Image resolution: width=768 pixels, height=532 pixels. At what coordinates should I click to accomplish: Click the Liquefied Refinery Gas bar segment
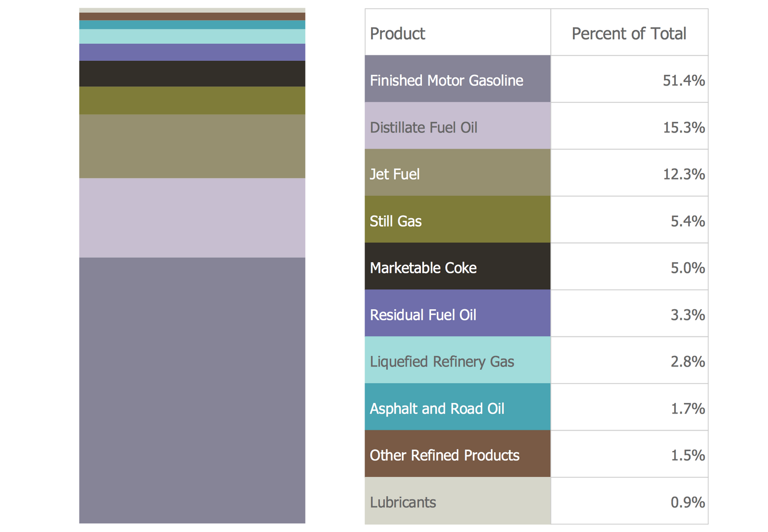click(192, 36)
